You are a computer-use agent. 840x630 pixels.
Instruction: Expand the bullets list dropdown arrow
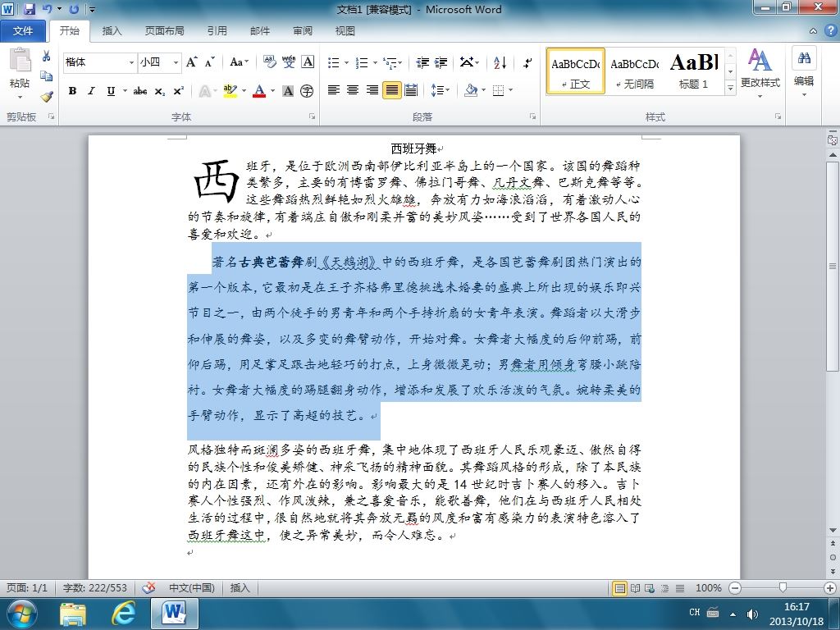click(347, 62)
